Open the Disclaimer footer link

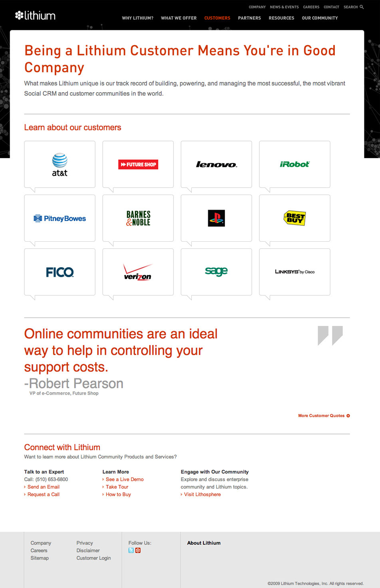88,550
